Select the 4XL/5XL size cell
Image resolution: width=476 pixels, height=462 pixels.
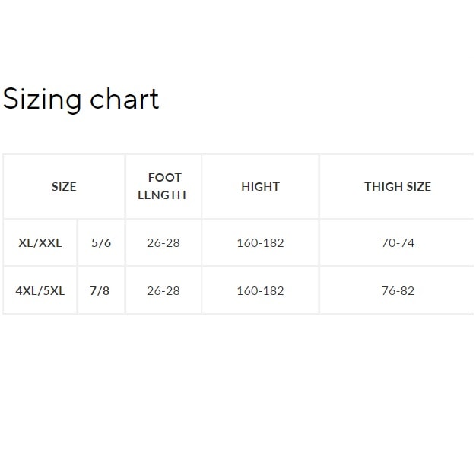coord(40,290)
